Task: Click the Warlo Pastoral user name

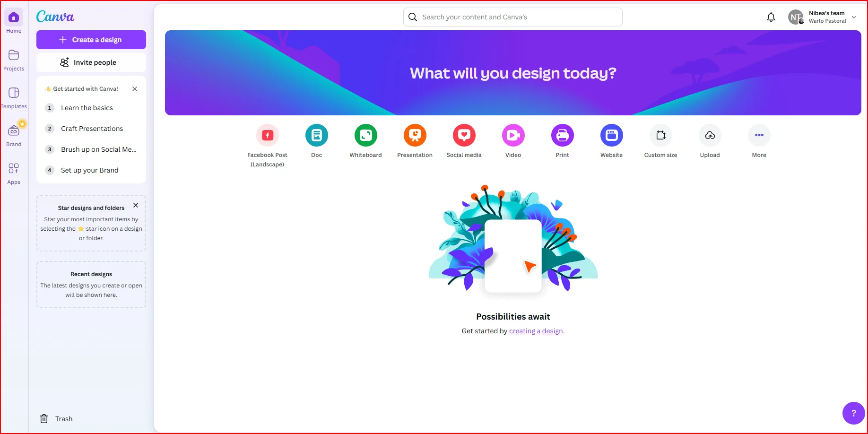Action: point(827,21)
